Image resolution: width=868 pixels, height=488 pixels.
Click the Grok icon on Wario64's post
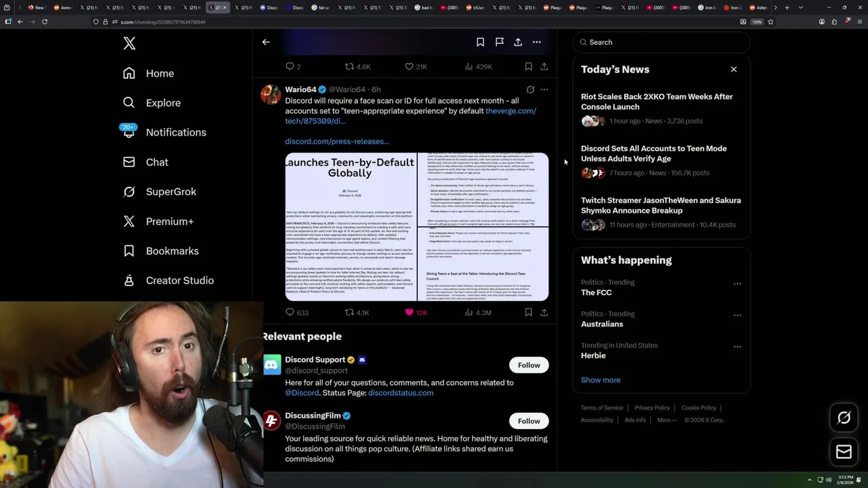530,89
